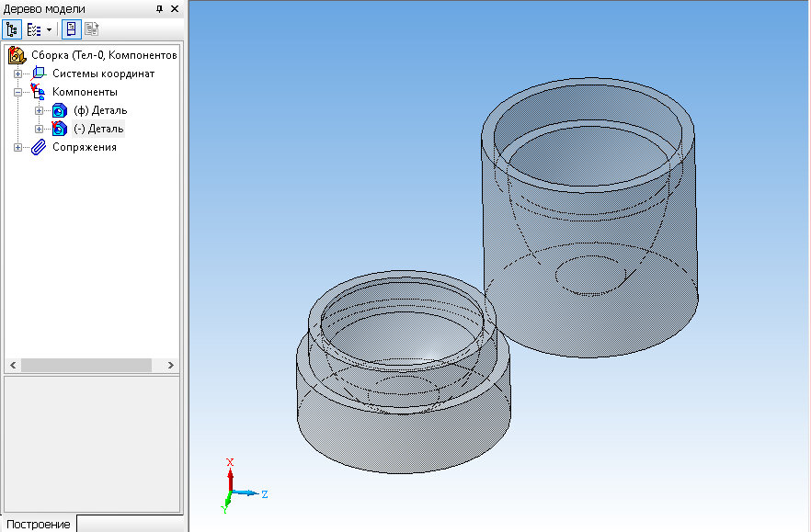
Task: Click the Компоненты group icon
Action: [x=38, y=92]
